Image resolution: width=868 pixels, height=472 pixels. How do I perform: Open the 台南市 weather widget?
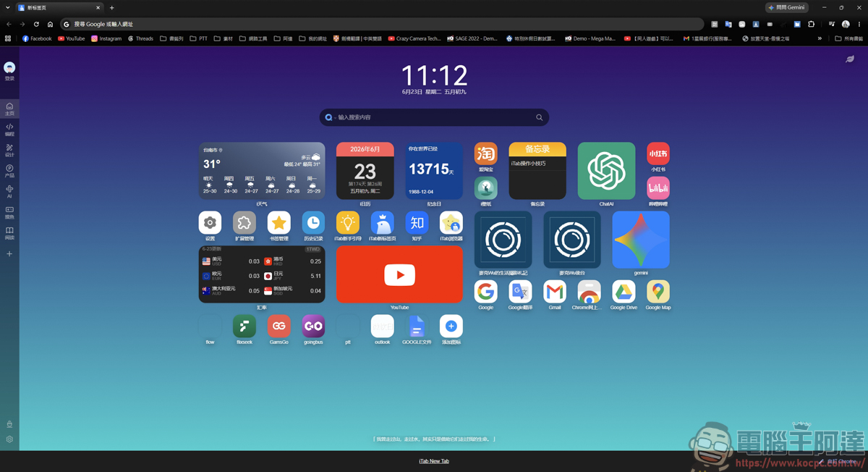262,171
